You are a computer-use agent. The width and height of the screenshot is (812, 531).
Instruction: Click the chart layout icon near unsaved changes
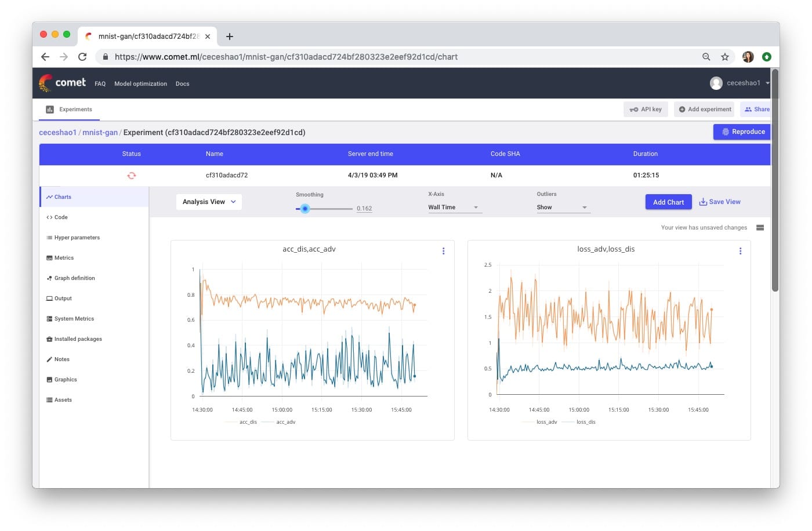(760, 228)
